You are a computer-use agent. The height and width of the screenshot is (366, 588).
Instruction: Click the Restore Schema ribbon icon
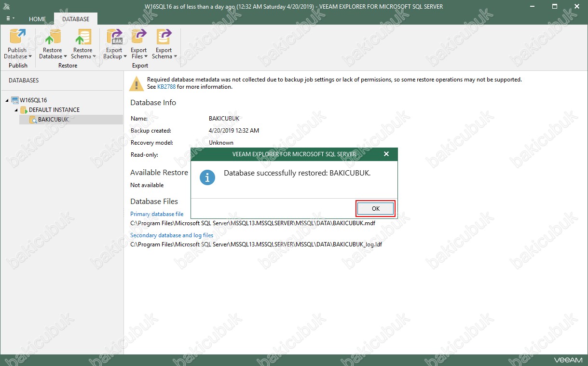tap(82, 37)
